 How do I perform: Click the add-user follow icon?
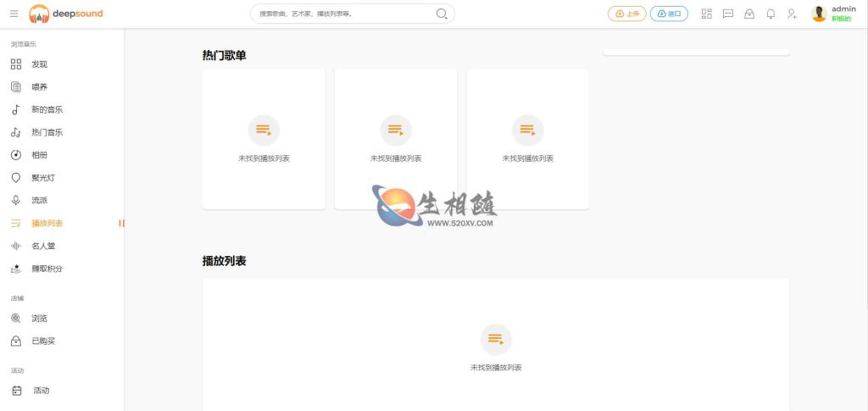(x=793, y=14)
